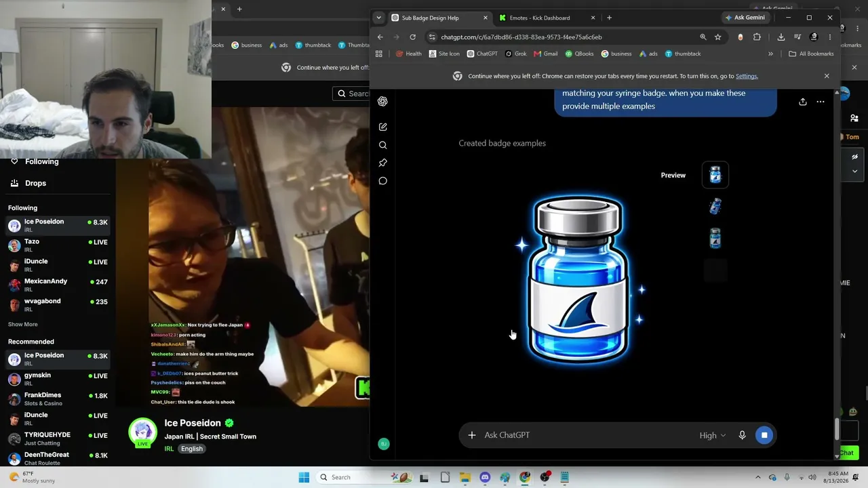Open ChatGPT search chats magnifier icon
Image resolution: width=868 pixels, height=488 pixels.
click(x=382, y=145)
